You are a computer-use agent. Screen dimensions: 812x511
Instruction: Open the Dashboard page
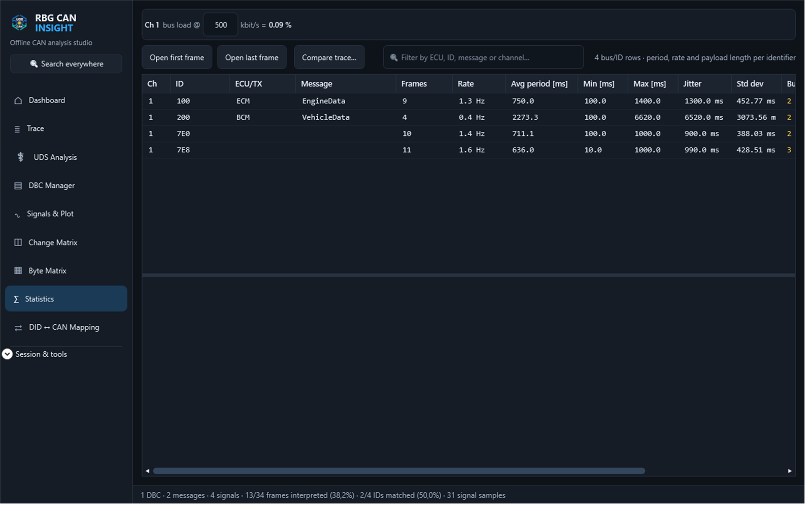point(66,100)
